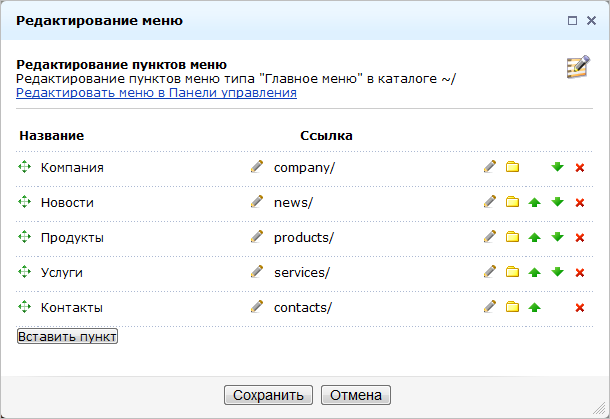The image size is (610, 419).
Task: Move Новости item down
Action: coord(557,202)
